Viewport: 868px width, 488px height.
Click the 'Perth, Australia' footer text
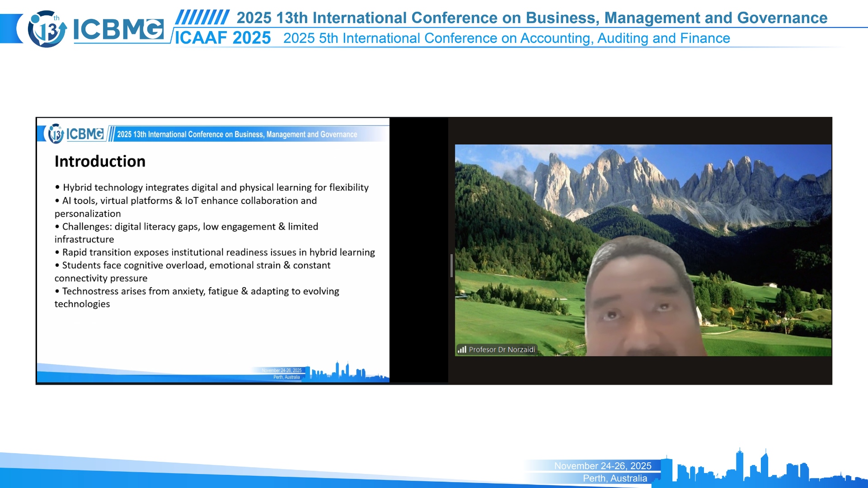(615, 479)
